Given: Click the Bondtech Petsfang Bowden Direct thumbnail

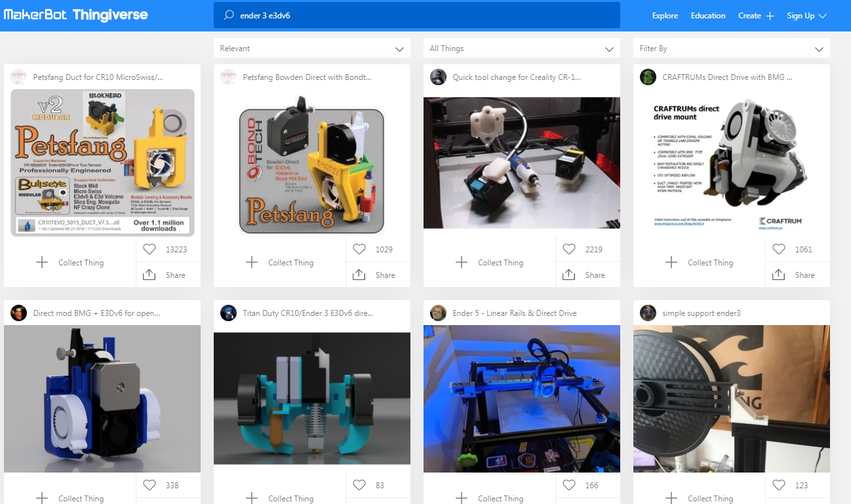Looking at the screenshot, I should (x=312, y=163).
